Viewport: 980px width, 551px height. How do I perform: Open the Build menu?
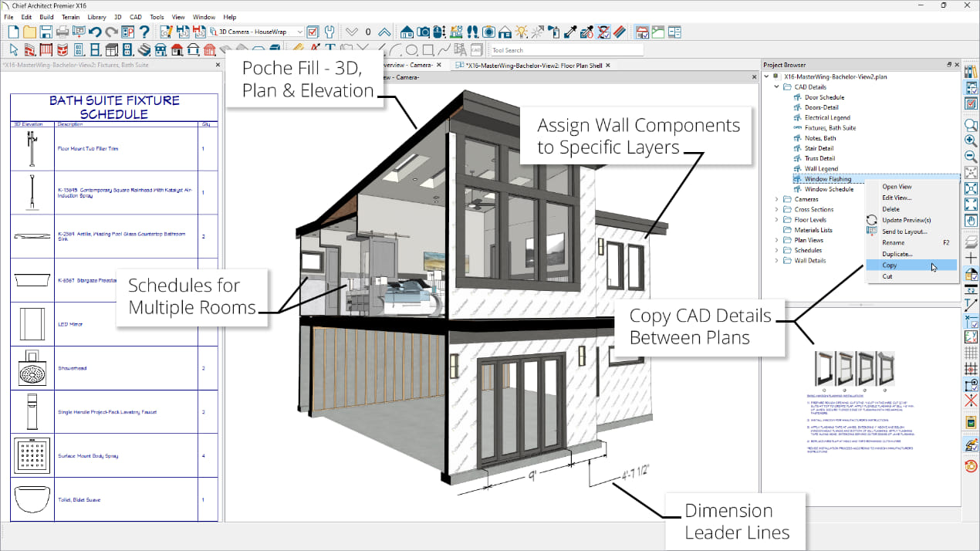point(46,16)
